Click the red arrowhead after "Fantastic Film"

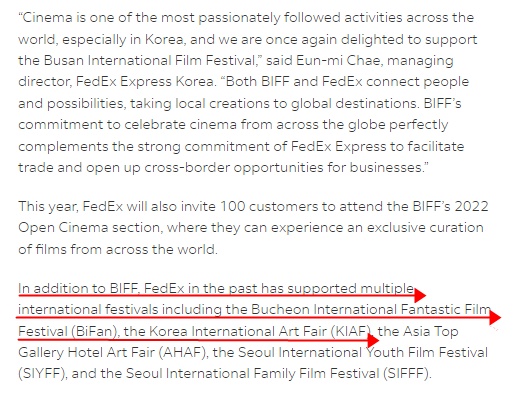tap(495, 317)
